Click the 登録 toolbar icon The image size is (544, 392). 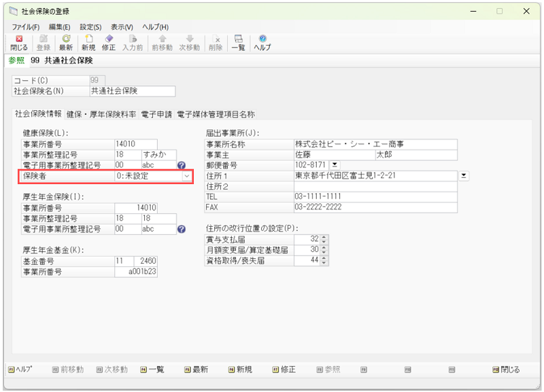pos(44,43)
